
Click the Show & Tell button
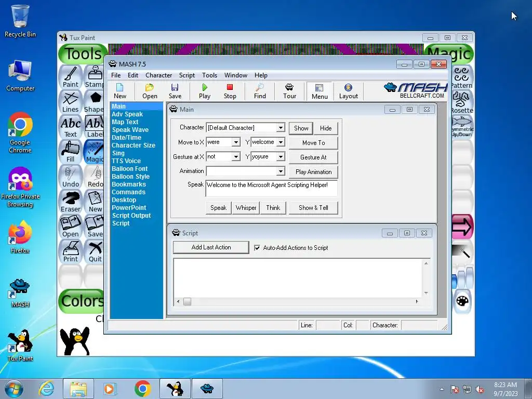(x=313, y=208)
